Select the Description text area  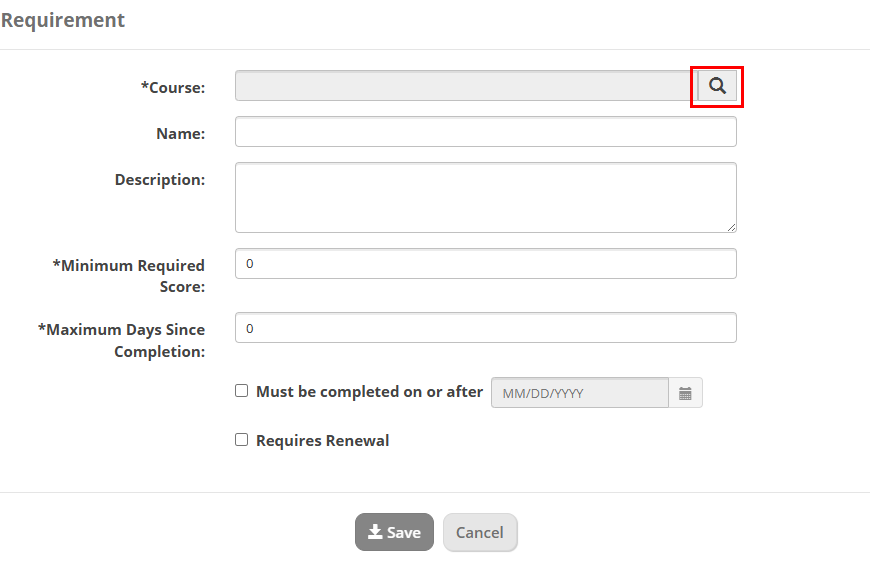pos(485,198)
